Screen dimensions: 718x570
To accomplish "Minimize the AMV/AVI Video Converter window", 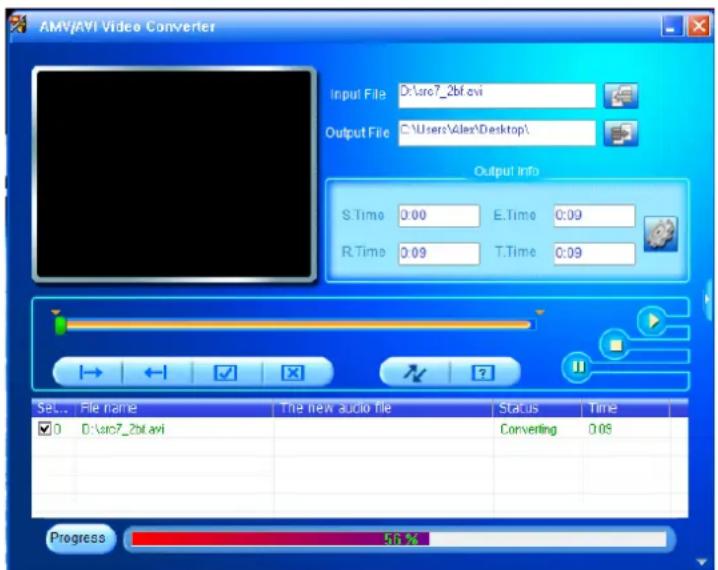I will 672,26.
